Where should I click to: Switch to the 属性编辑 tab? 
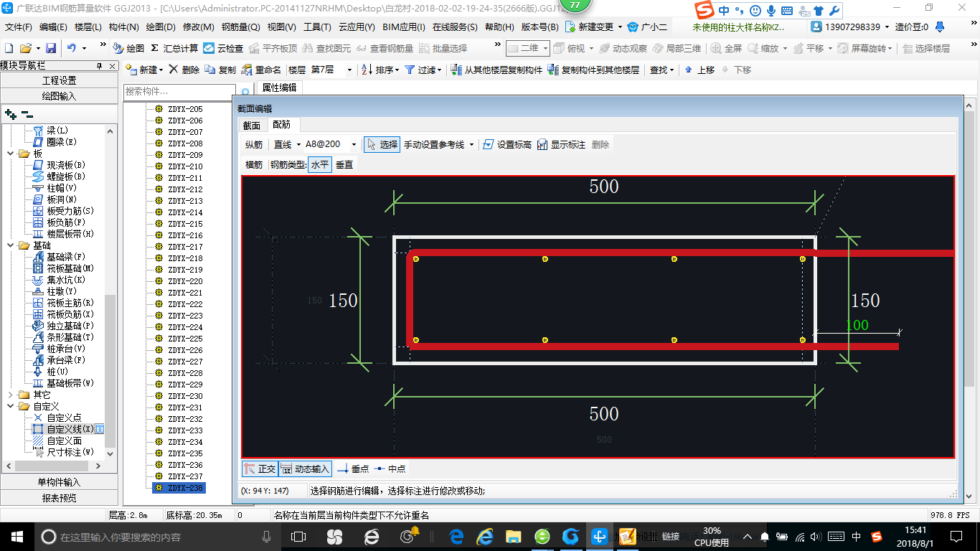click(279, 88)
